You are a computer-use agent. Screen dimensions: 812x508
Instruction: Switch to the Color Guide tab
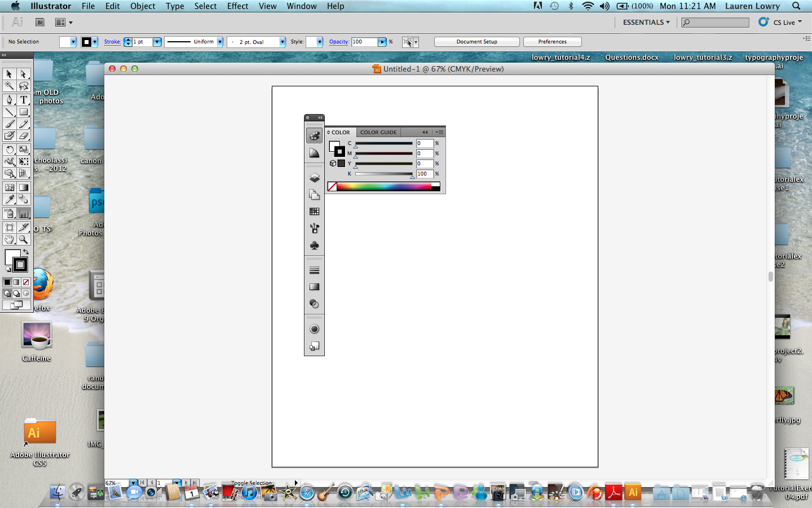tap(378, 132)
